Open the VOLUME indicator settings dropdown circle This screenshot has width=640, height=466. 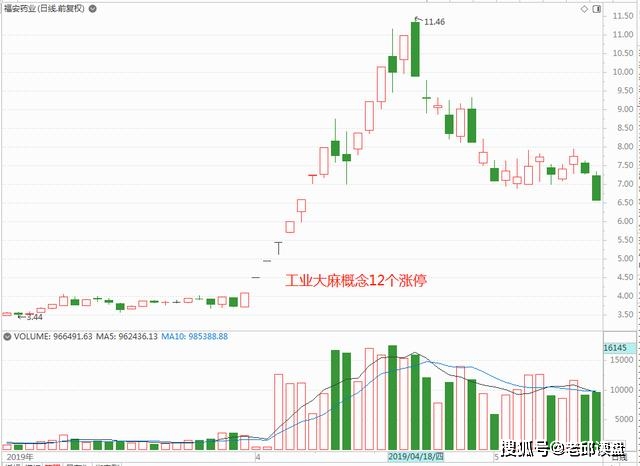pos(7,337)
